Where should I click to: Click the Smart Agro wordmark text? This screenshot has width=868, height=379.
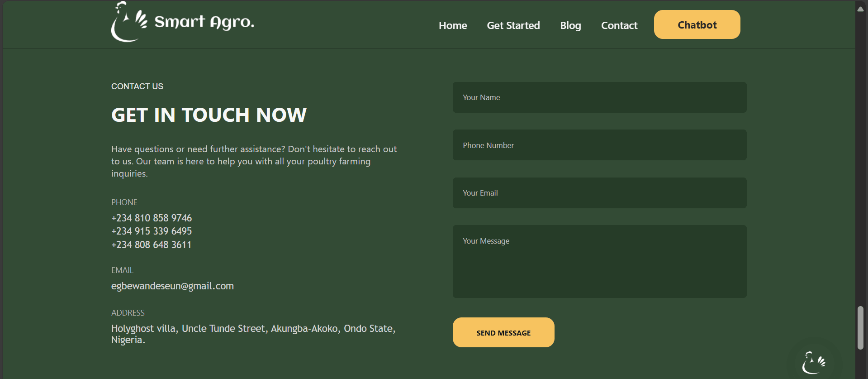click(x=204, y=22)
